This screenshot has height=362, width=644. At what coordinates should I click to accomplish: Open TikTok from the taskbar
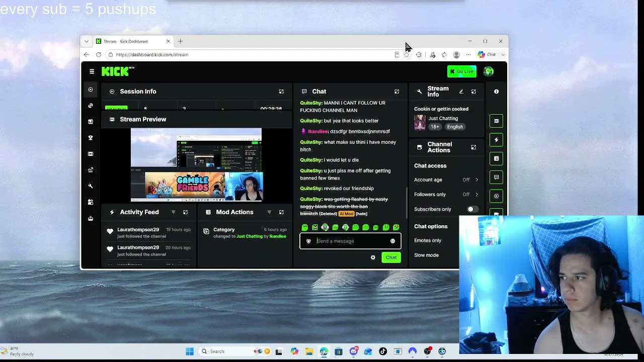click(383, 351)
